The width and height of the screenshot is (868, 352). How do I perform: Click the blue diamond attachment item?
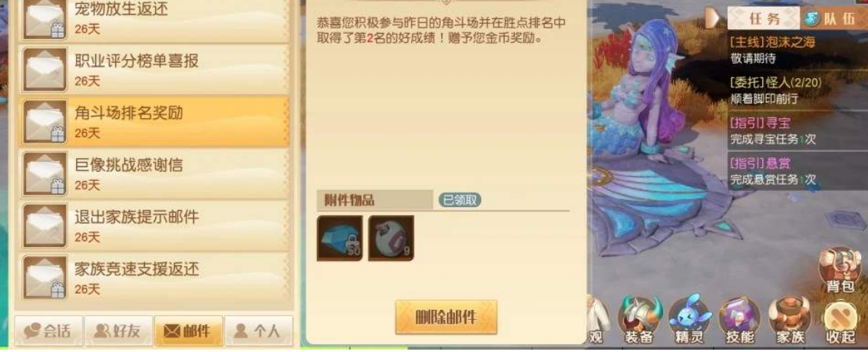coord(340,238)
